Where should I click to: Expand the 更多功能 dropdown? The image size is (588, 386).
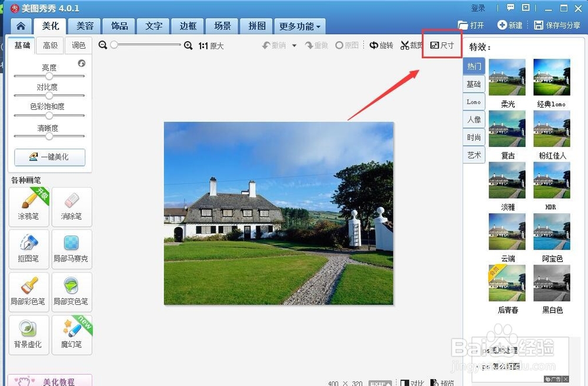click(x=300, y=26)
